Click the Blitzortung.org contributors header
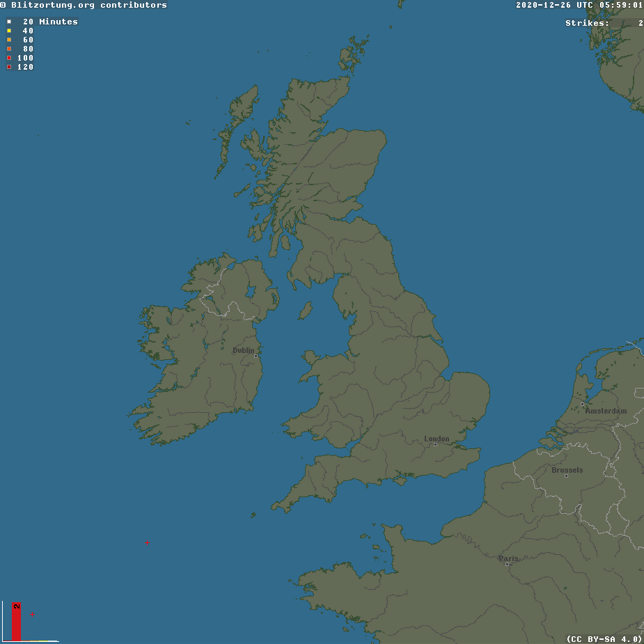644x644 pixels. 84,4
